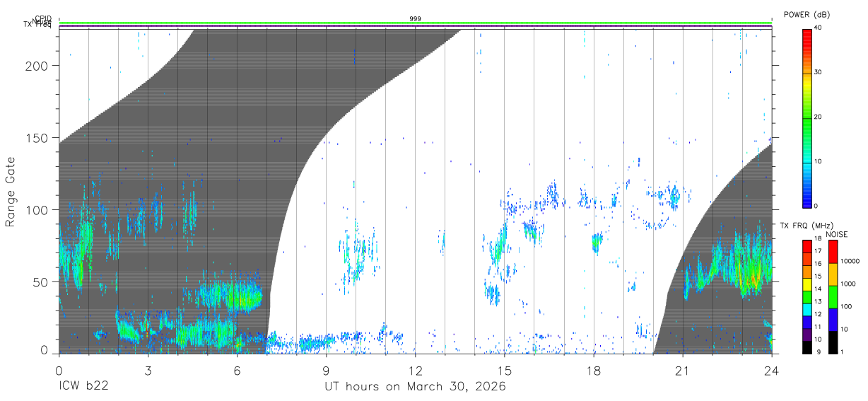
Task: Select the yellow 1000–10000 swatch in NOISE legend
Action: pyautogui.click(x=833, y=274)
